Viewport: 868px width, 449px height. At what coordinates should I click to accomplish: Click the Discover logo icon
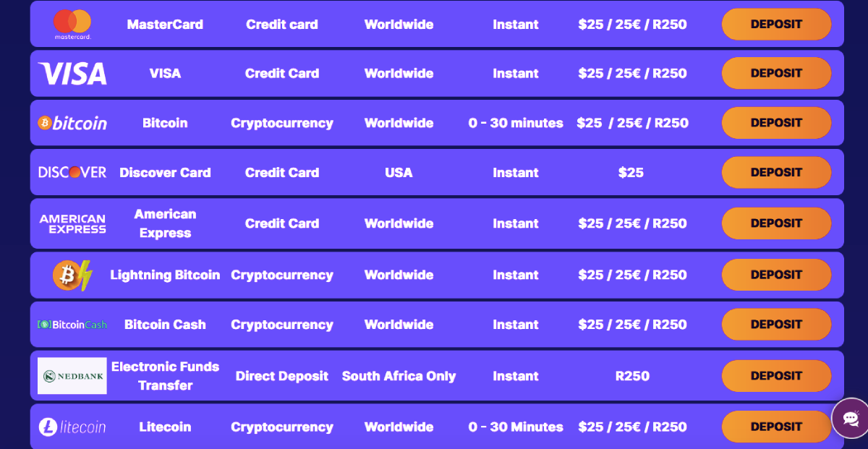pyautogui.click(x=72, y=172)
